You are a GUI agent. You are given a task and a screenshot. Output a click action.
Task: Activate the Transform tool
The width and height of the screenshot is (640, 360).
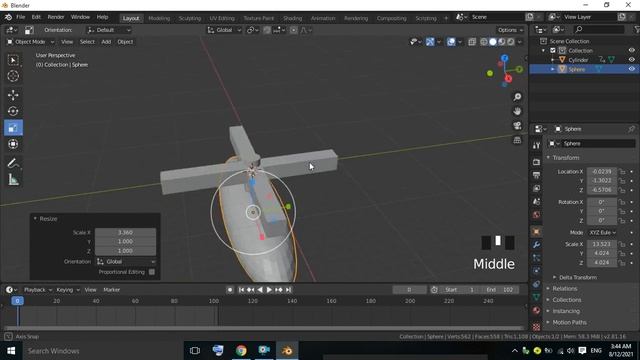point(13,144)
